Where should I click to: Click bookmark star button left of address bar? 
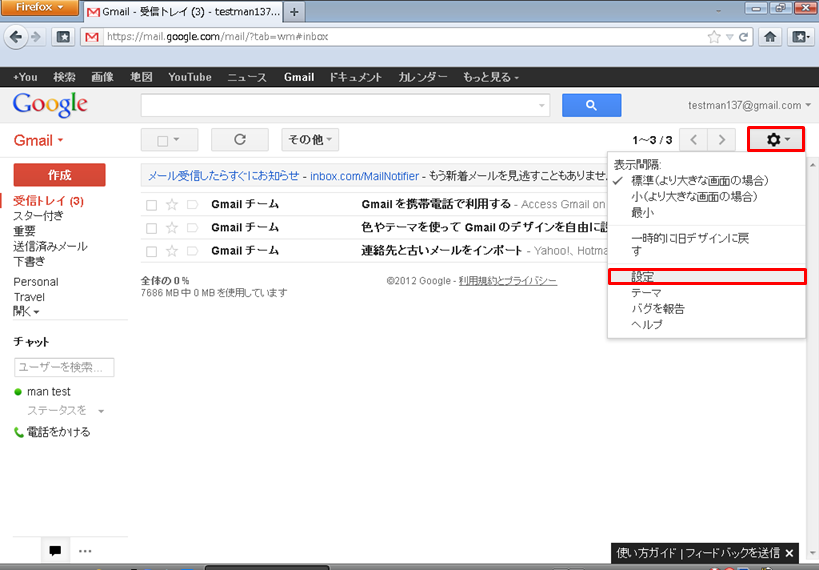click(x=63, y=37)
